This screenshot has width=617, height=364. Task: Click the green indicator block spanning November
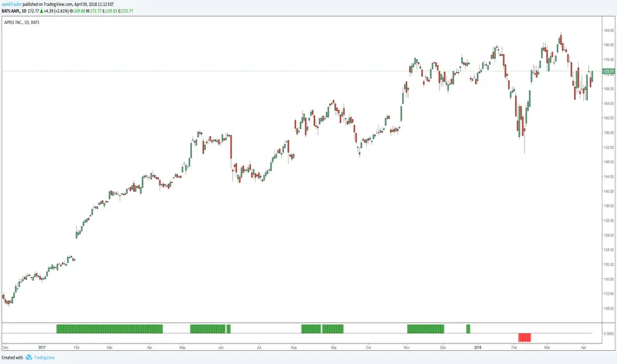pyautogui.click(x=426, y=329)
